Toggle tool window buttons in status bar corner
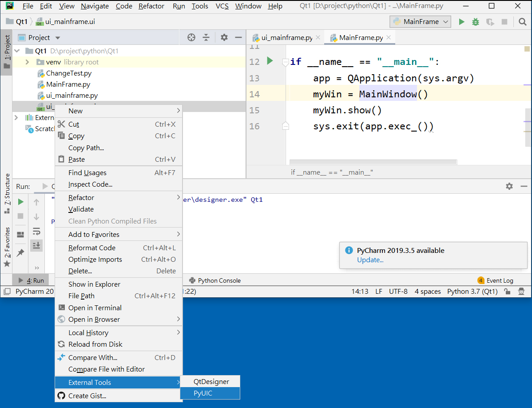 pos(7,291)
